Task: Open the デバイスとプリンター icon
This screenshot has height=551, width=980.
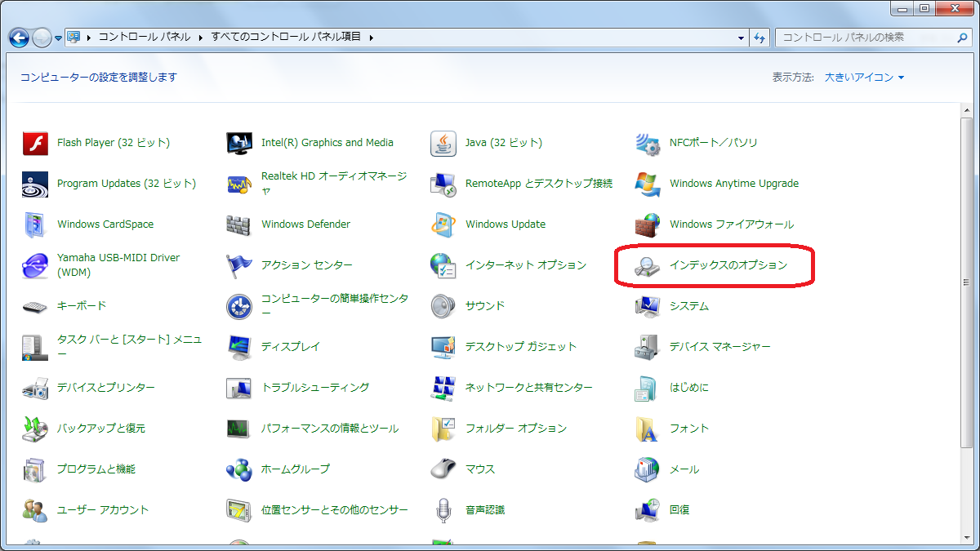Action: 36,388
